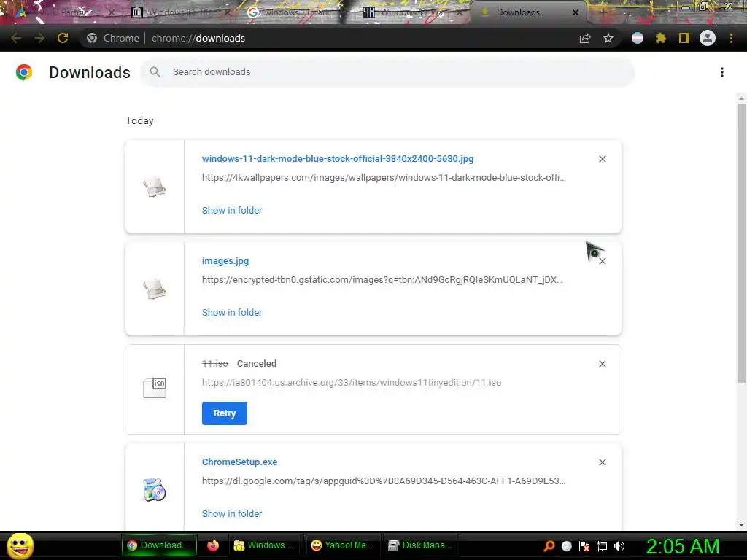Open the striped-circle extension icon
The width and height of the screenshot is (747, 560).
tap(638, 38)
